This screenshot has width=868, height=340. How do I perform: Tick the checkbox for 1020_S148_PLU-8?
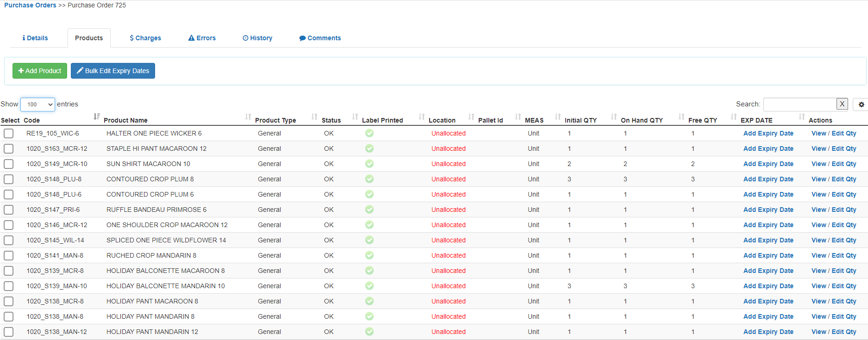click(x=9, y=179)
